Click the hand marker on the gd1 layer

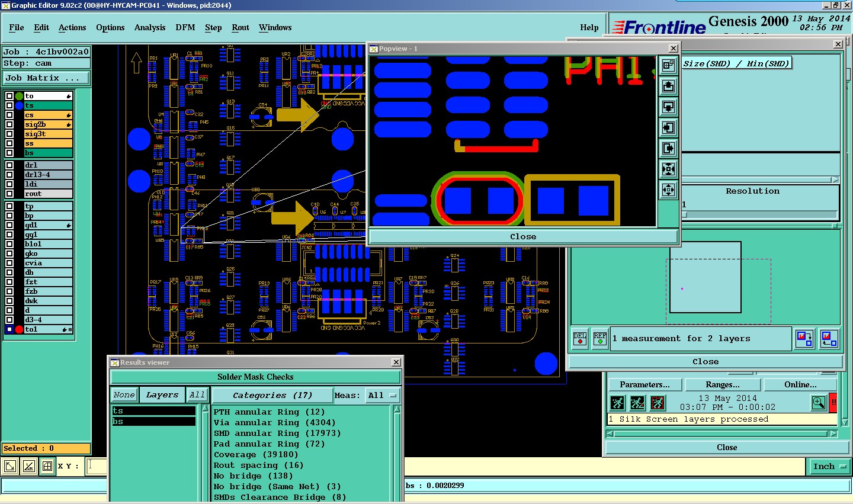pyautogui.click(x=69, y=225)
